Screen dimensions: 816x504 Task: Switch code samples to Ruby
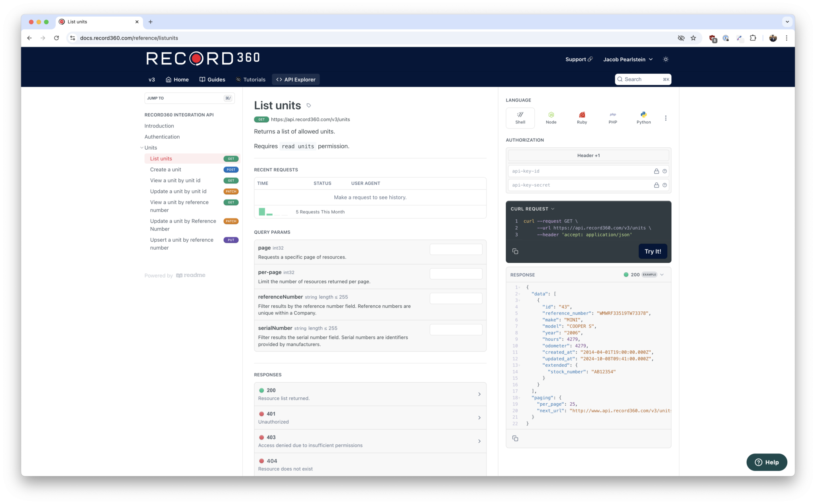click(582, 117)
